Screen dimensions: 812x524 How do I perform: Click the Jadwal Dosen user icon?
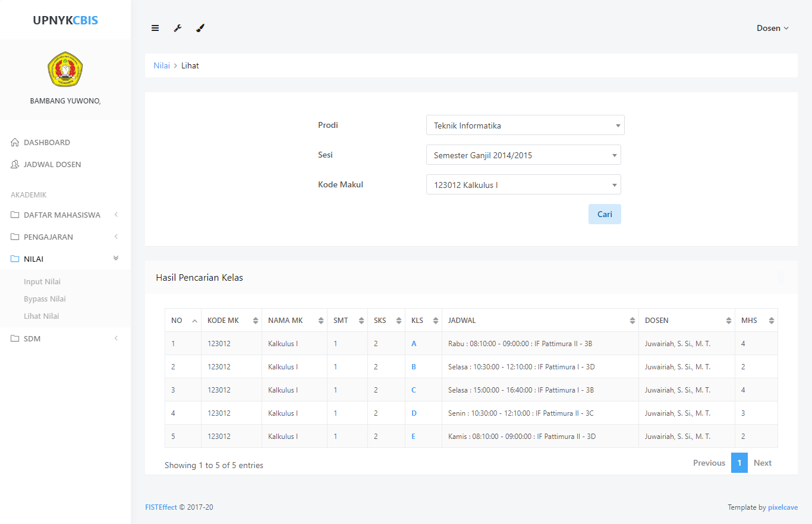click(x=15, y=165)
